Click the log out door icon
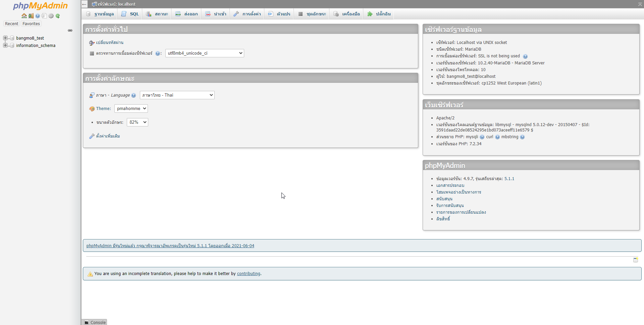This screenshot has height=325, width=644. click(x=31, y=16)
